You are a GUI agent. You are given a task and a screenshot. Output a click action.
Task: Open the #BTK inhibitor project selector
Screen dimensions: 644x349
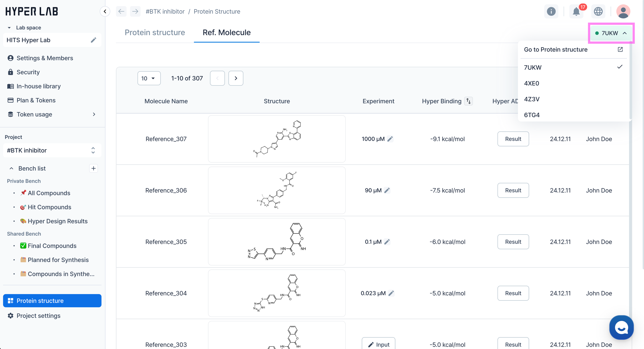[x=52, y=150]
